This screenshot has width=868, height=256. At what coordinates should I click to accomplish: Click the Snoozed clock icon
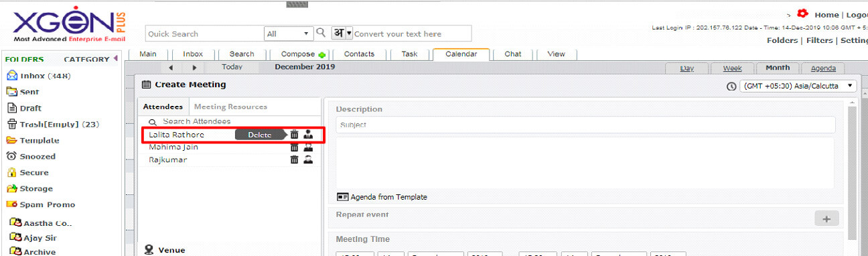(x=12, y=156)
